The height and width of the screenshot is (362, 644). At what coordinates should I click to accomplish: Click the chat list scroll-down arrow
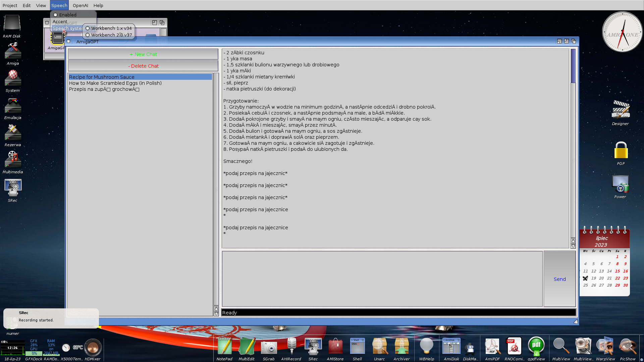(x=216, y=314)
